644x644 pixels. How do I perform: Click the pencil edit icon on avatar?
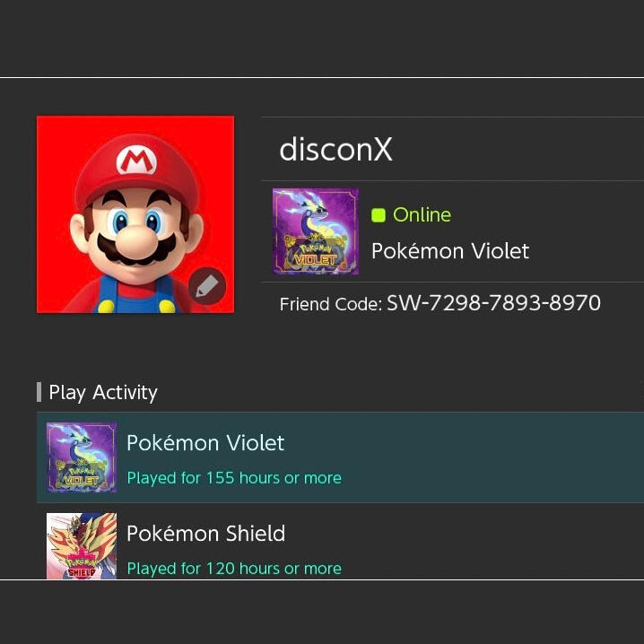[x=207, y=287]
